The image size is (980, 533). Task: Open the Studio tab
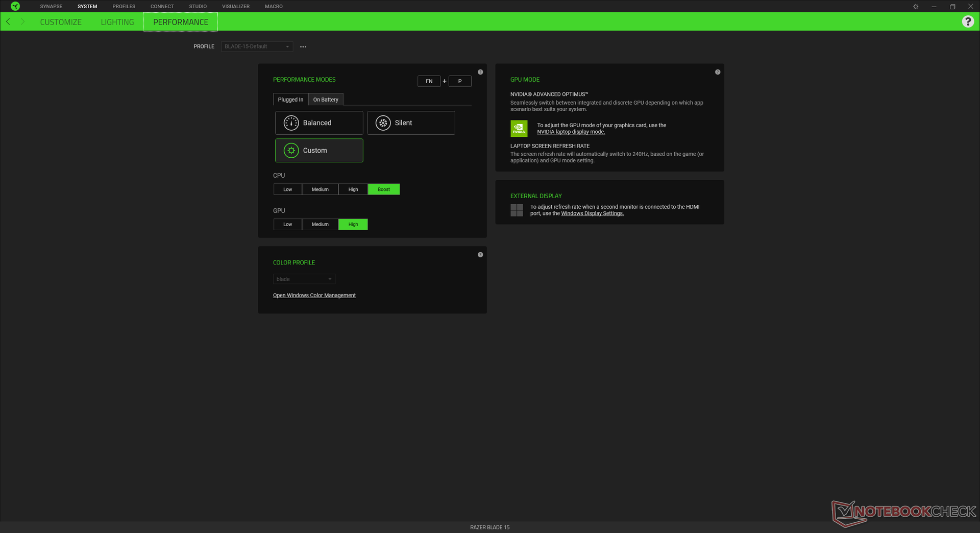(198, 7)
